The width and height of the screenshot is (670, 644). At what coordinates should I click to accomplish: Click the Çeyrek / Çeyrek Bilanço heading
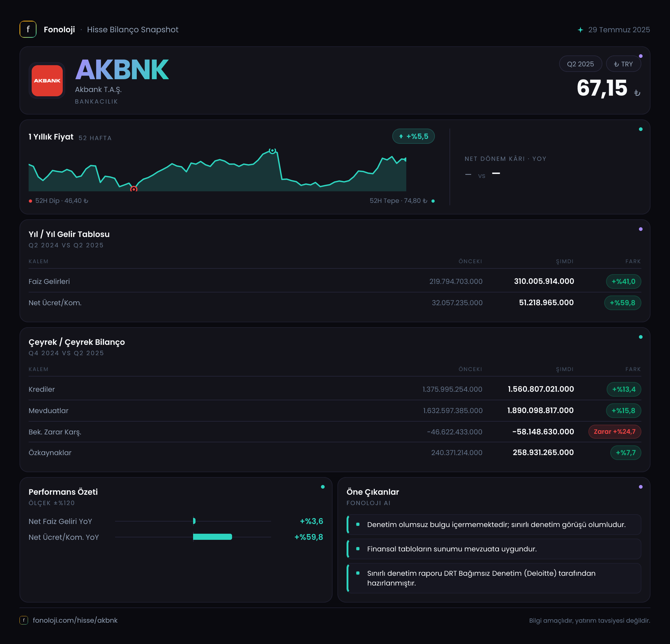(77, 342)
